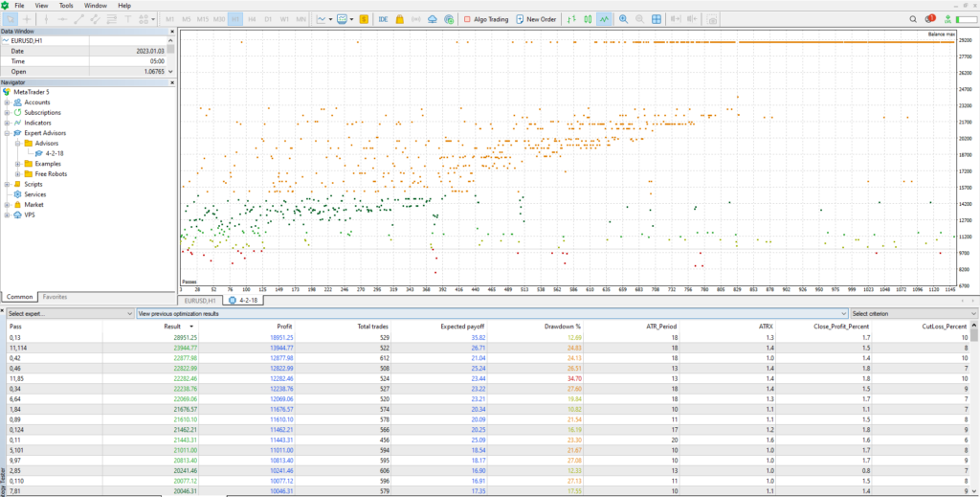Click the tile windows grid icon
980x497 pixels.
(658, 18)
